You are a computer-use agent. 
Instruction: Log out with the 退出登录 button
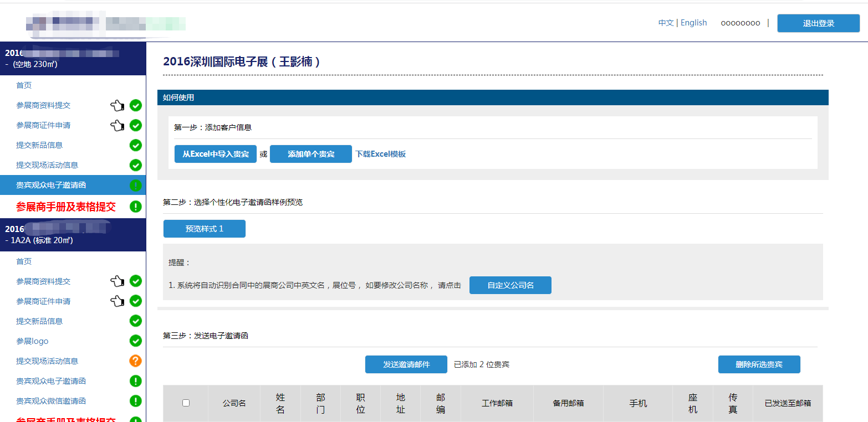click(x=819, y=23)
